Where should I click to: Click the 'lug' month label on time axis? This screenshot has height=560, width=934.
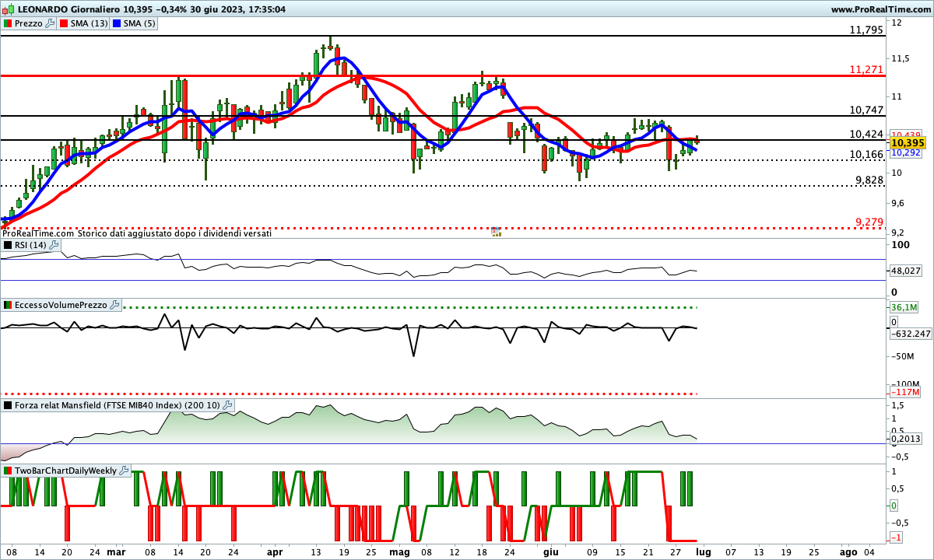(704, 551)
